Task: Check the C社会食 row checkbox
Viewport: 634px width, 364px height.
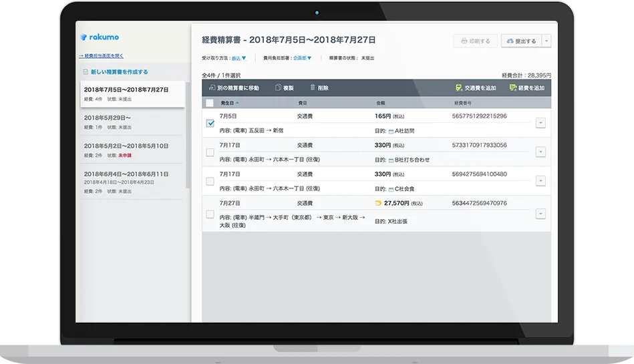Action: [x=210, y=181]
